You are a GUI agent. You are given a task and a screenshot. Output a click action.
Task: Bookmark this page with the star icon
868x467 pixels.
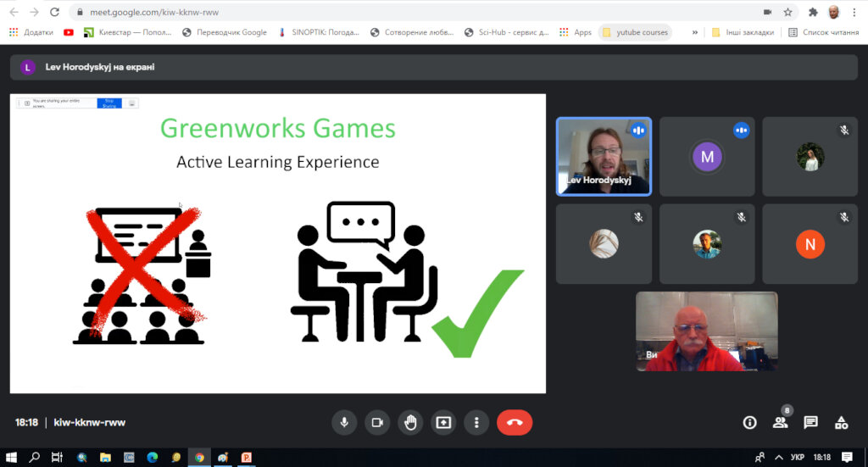click(x=787, y=12)
